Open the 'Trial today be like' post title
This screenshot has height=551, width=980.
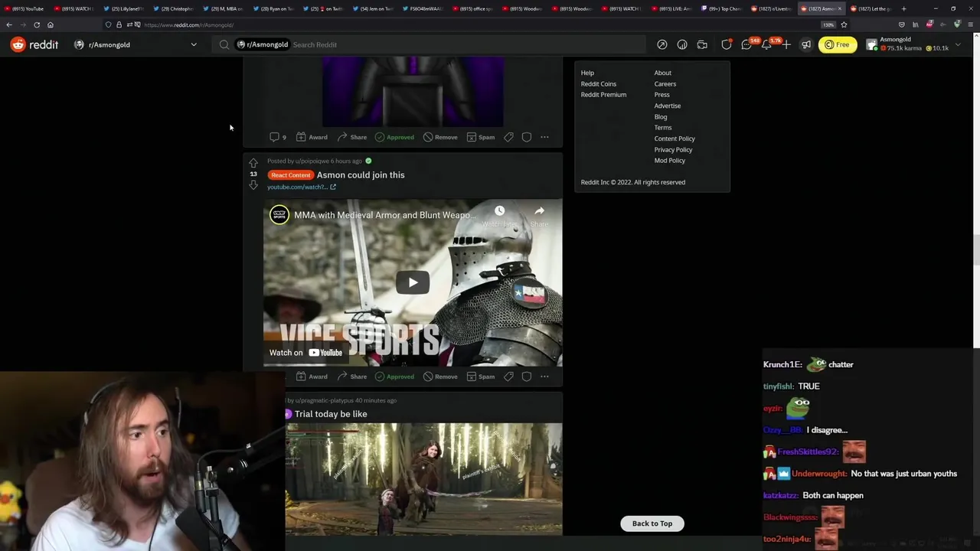331,414
